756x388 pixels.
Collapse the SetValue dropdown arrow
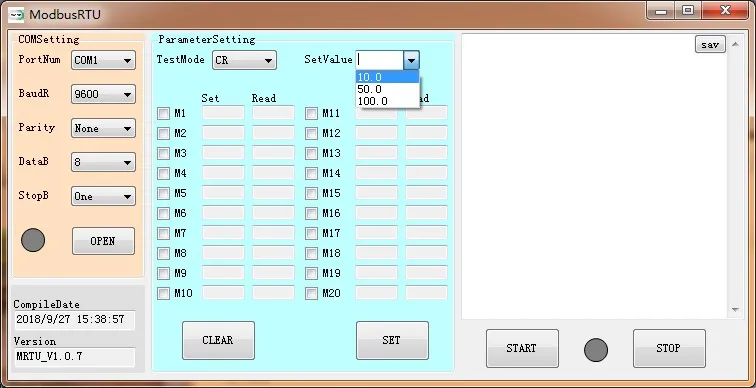[411, 61]
